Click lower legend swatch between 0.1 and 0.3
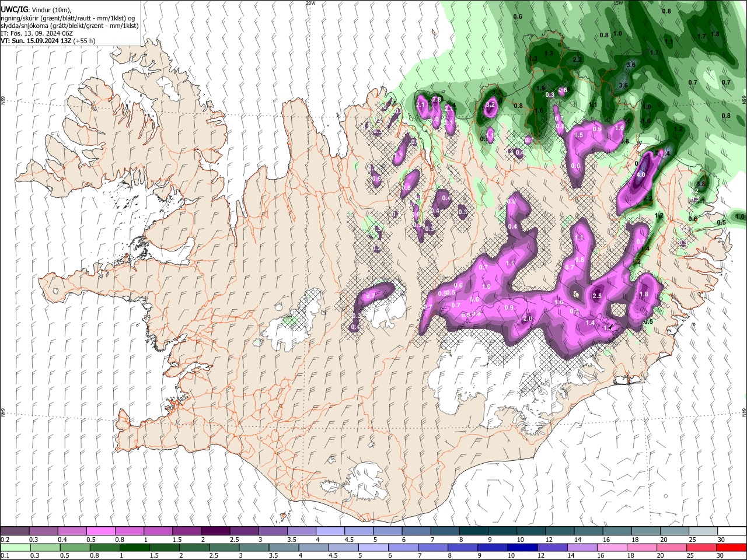Screen dimensions: 747x560 15,547
